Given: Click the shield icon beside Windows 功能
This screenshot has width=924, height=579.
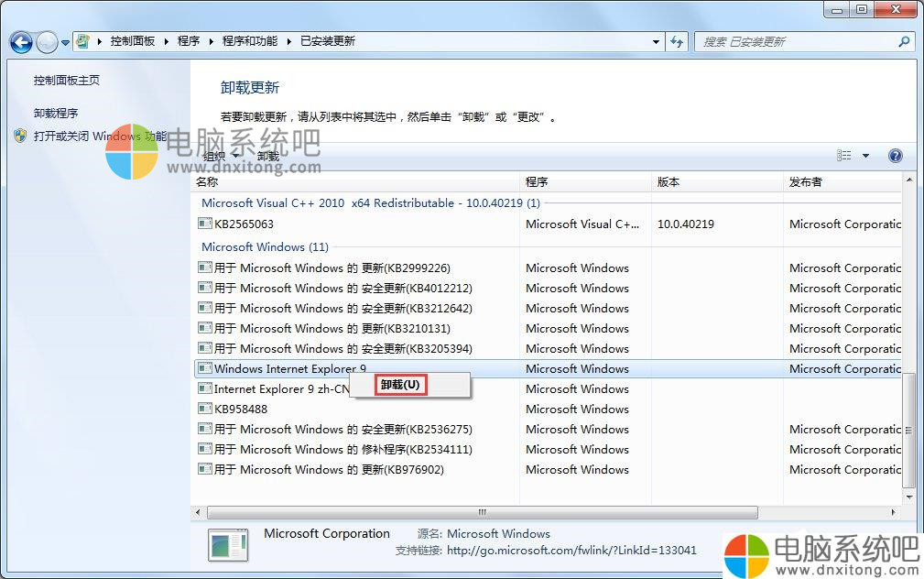Looking at the screenshot, I should pos(21,137).
